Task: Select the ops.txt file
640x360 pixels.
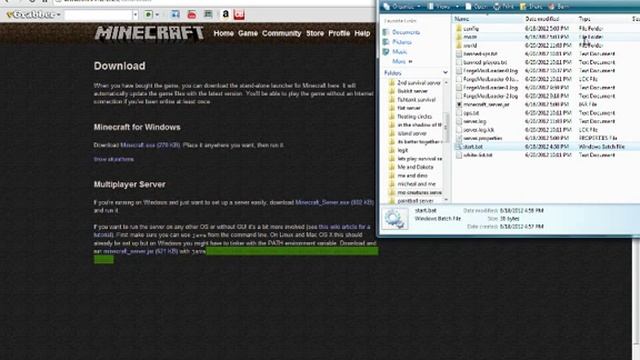Action: tap(468, 113)
